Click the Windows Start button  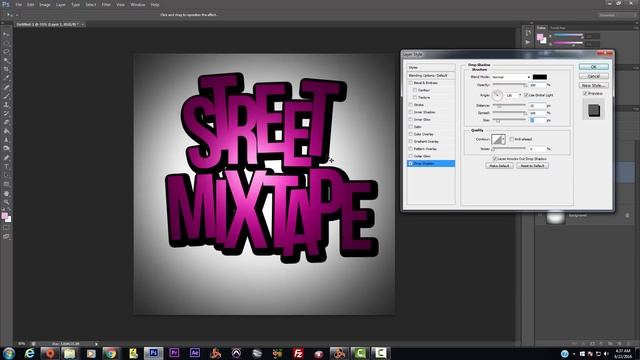click(9, 353)
